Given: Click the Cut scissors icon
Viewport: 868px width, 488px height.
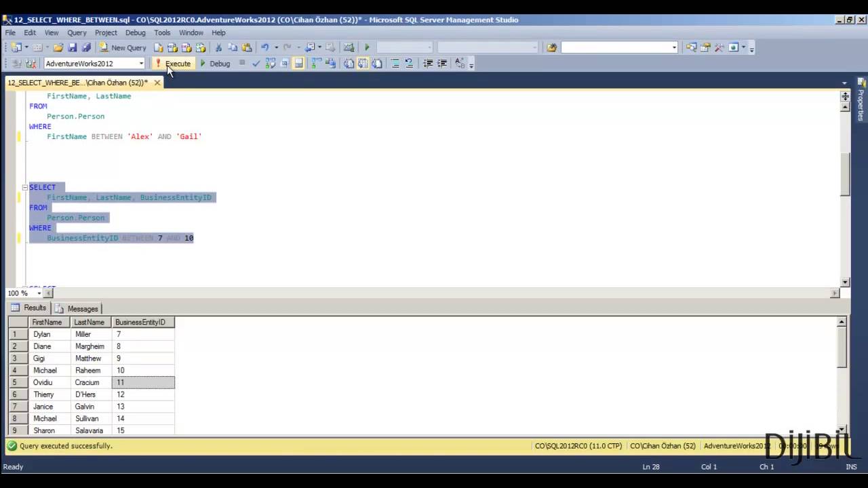Looking at the screenshot, I should coord(218,47).
